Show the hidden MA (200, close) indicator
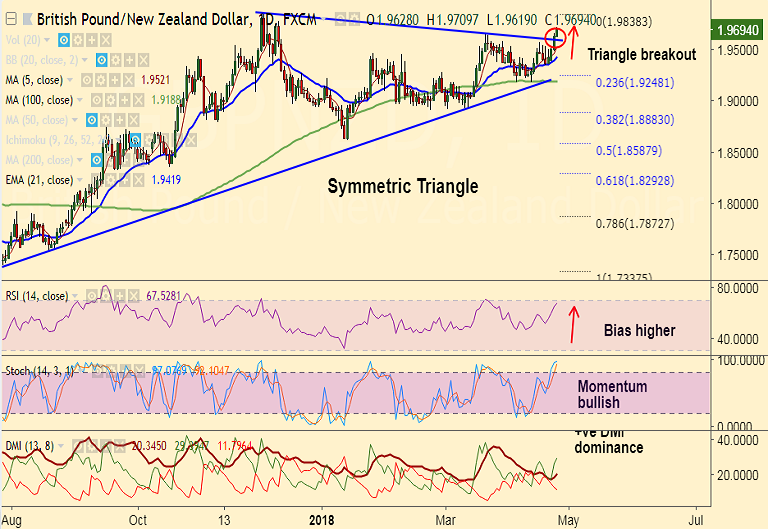This screenshot has width=768, height=531. [x=97, y=160]
